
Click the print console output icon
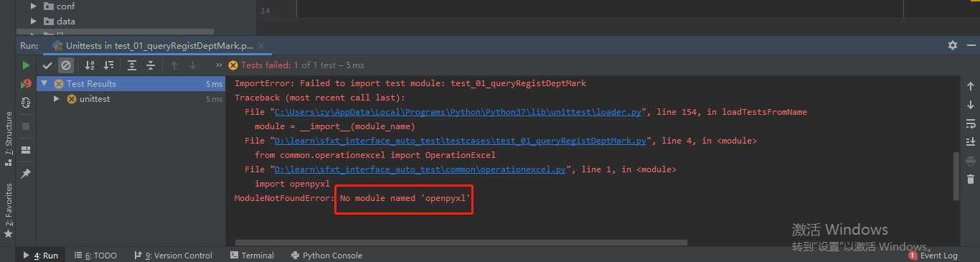tap(971, 160)
